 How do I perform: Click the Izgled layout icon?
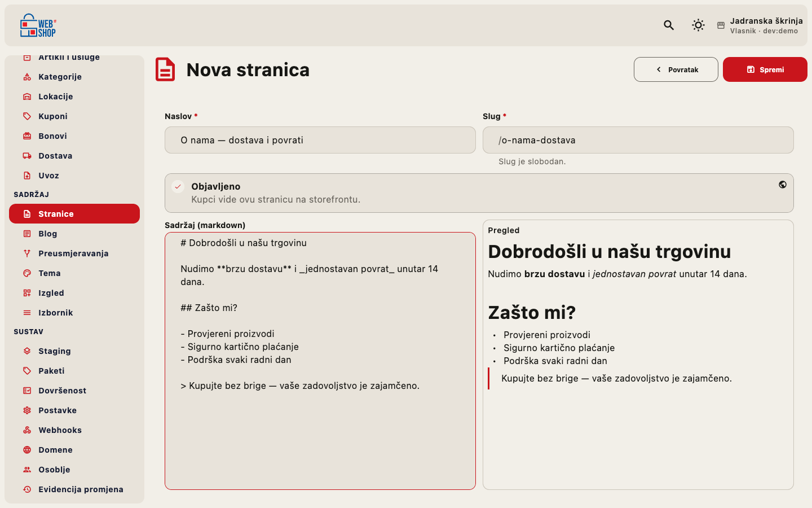coord(27,293)
